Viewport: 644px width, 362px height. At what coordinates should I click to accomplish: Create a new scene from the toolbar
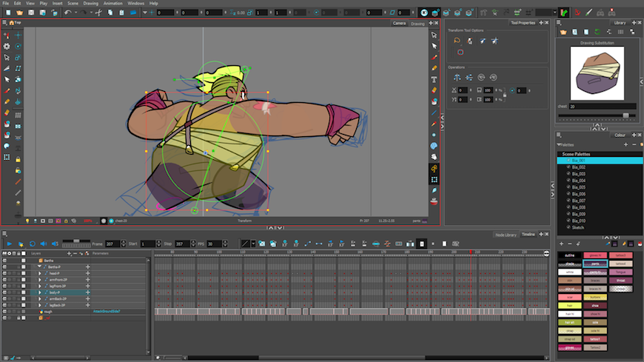click(8, 13)
